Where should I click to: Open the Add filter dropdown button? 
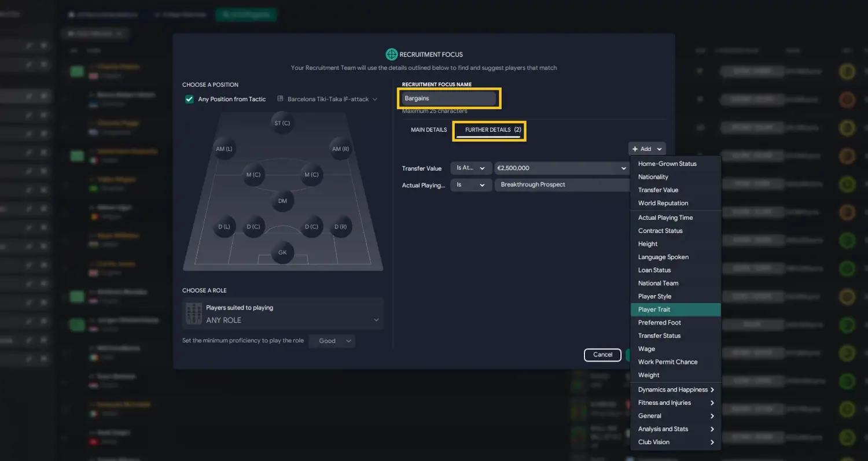point(647,149)
